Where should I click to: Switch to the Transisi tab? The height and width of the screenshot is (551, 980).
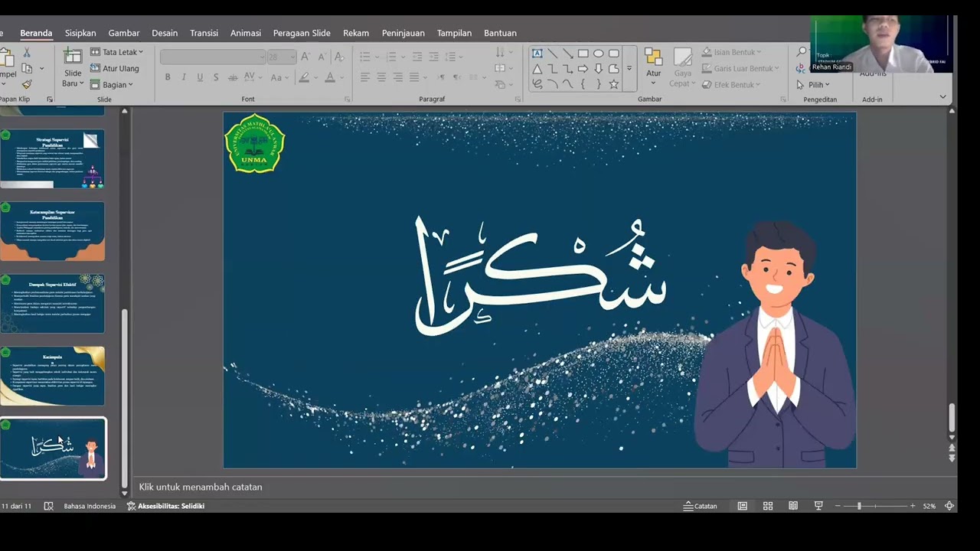tap(204, 33)
